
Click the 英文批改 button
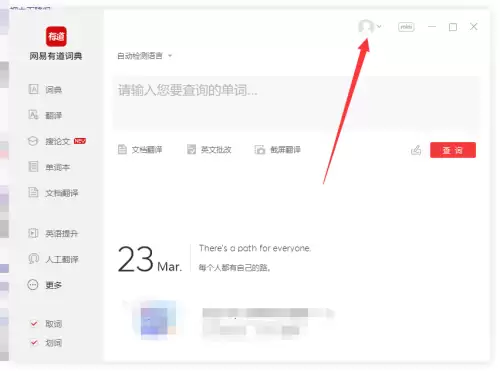click(209, 150)
